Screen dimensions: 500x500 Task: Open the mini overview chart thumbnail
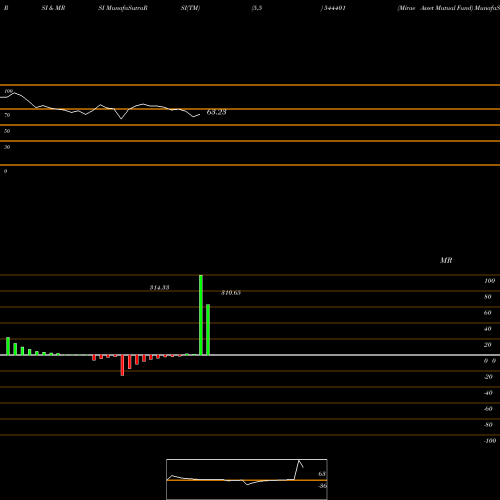(247, 479)
